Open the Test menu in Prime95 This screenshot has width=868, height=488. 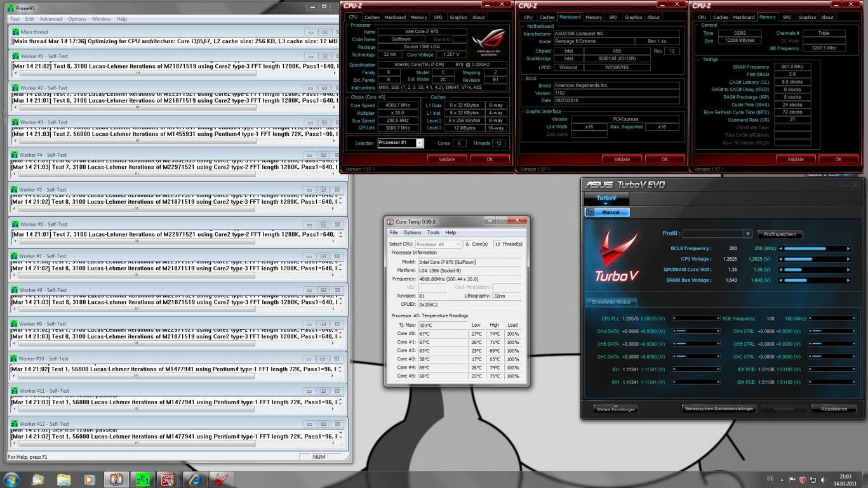coord(15,19)
